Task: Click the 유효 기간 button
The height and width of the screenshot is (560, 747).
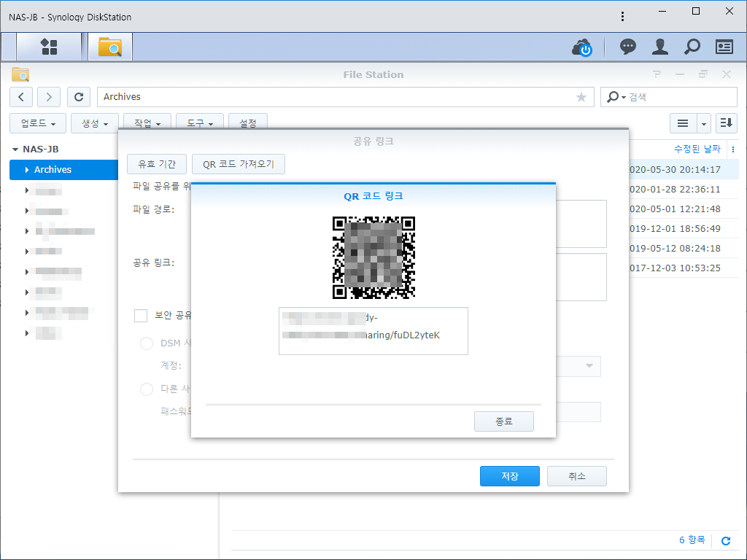Action: click(157, 164)
